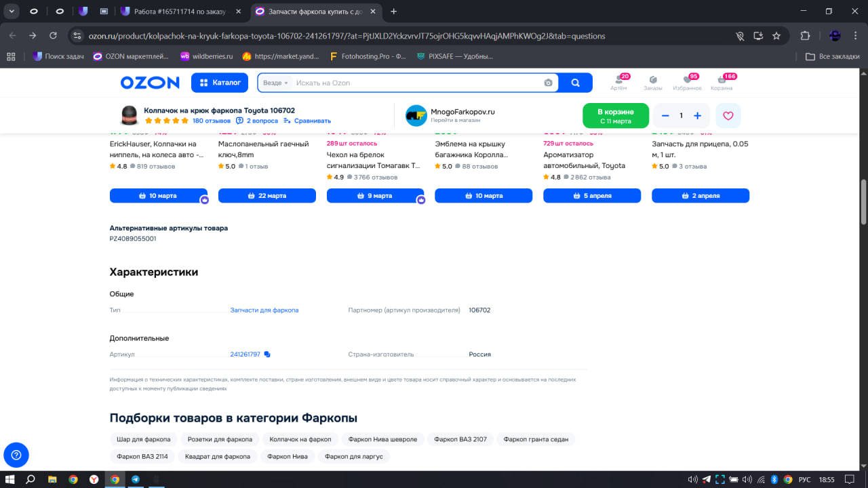The width and height of the screenshot is (868, 488).
Task: Open the Заказы orders icon
Action: pos(653,83)
